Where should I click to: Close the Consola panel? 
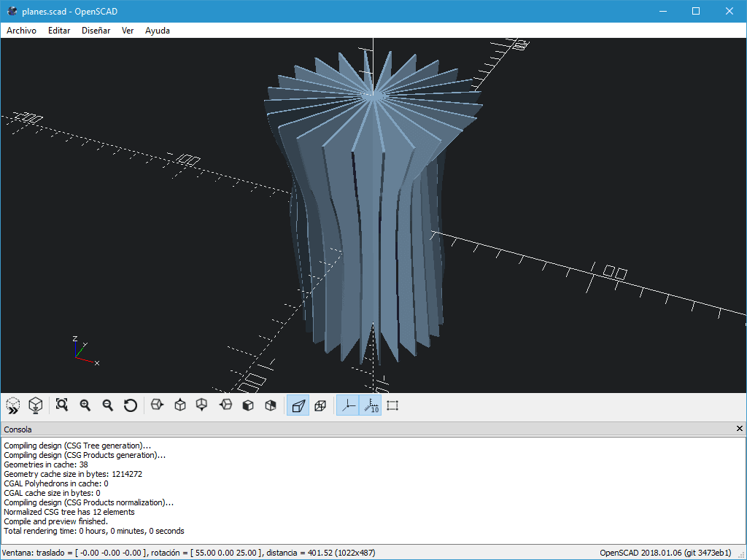740,429
